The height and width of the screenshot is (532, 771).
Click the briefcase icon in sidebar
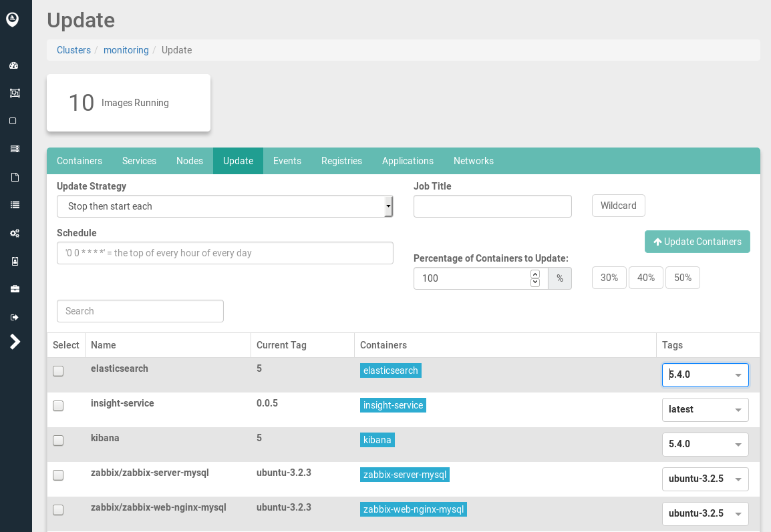point(14,289)
